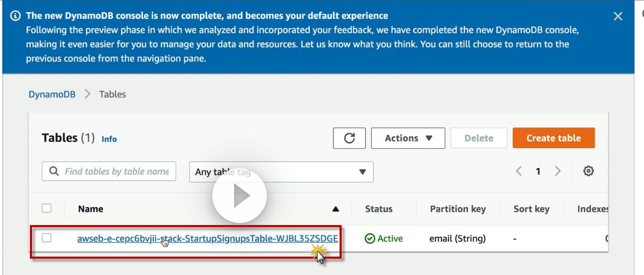Open table preferences gear icon
The width and height of the screenshot is (644, 275).
(x=589, y=171)
